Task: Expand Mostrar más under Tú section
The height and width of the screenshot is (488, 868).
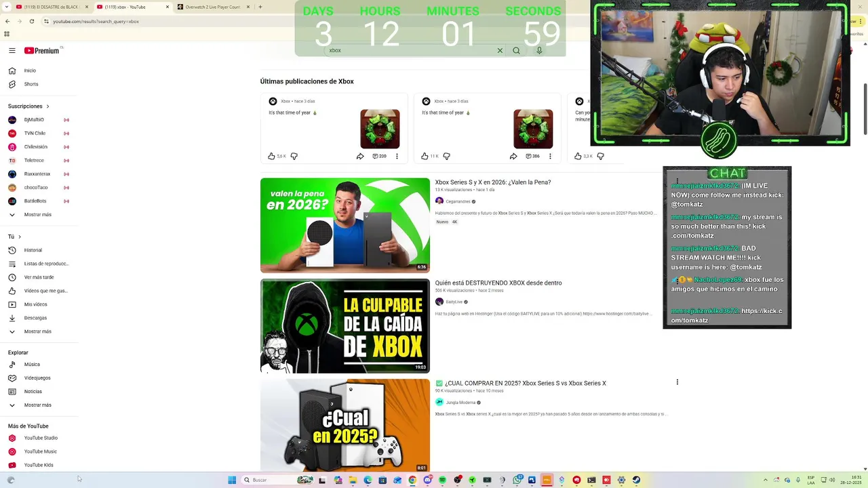Action: (x=37, y=331)
